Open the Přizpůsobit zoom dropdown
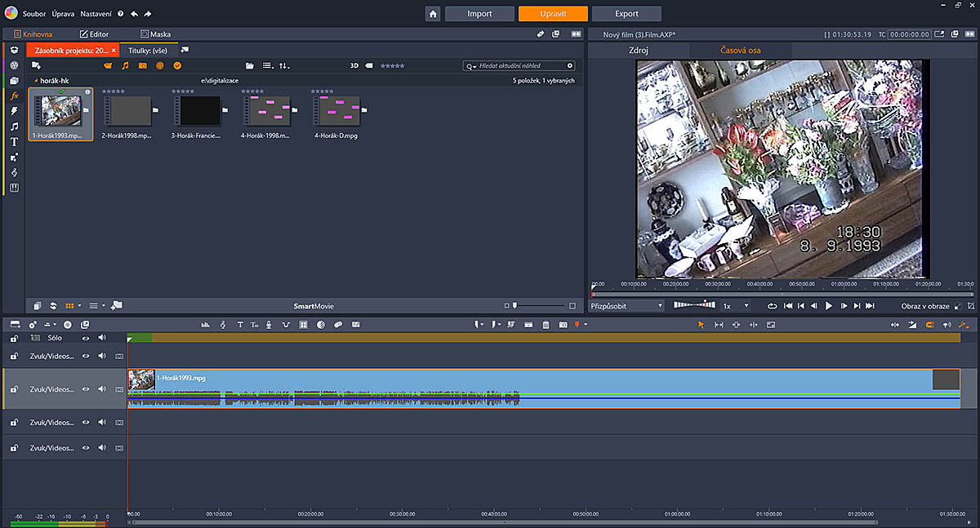This screenshot has width=980, height=528. [627, 306]
